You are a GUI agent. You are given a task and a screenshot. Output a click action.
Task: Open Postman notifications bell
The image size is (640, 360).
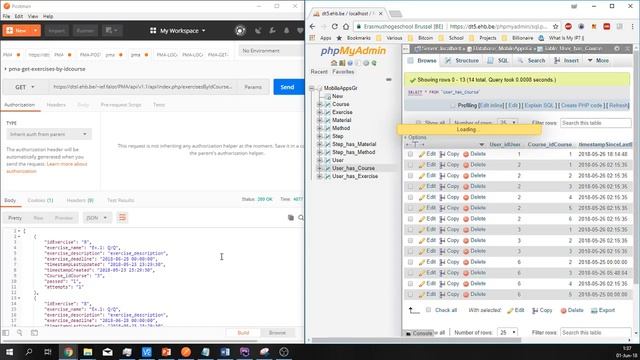[287, 31]
